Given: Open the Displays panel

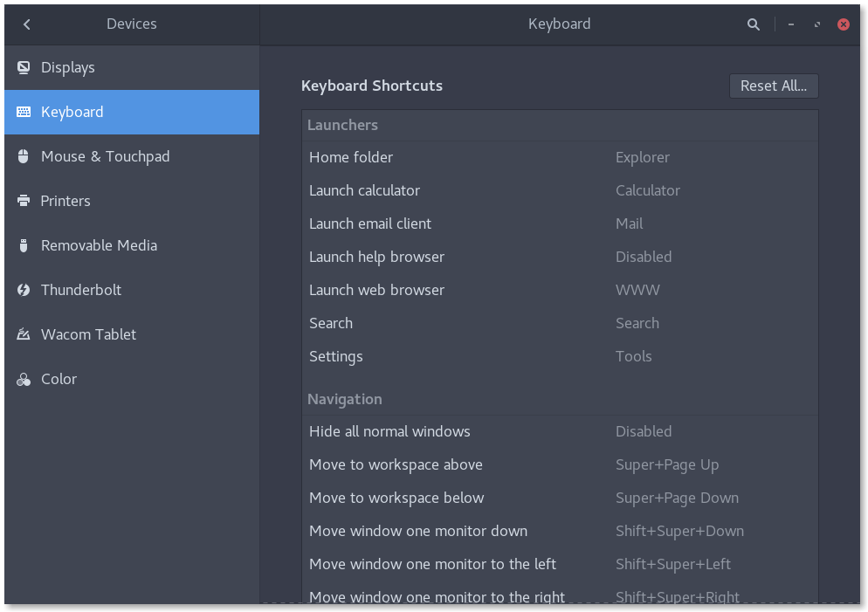Looking at the screenshot, I should click(132, 67).
